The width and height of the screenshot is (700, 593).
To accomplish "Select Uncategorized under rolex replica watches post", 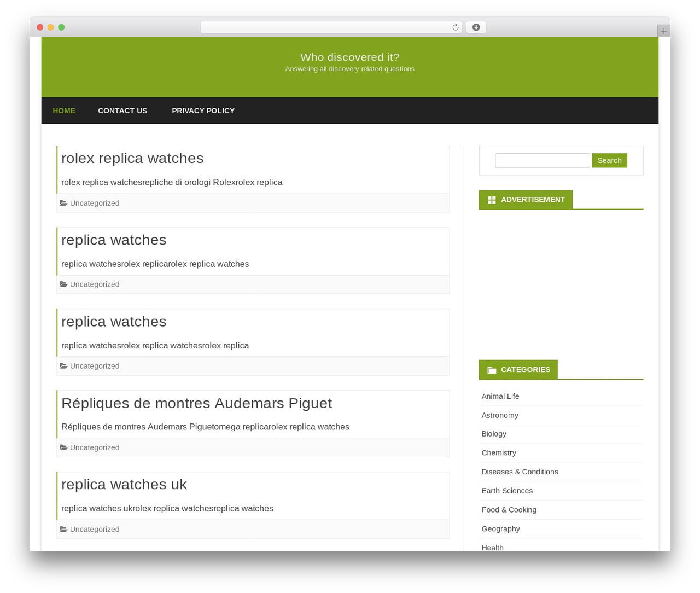I will (95, 203).
